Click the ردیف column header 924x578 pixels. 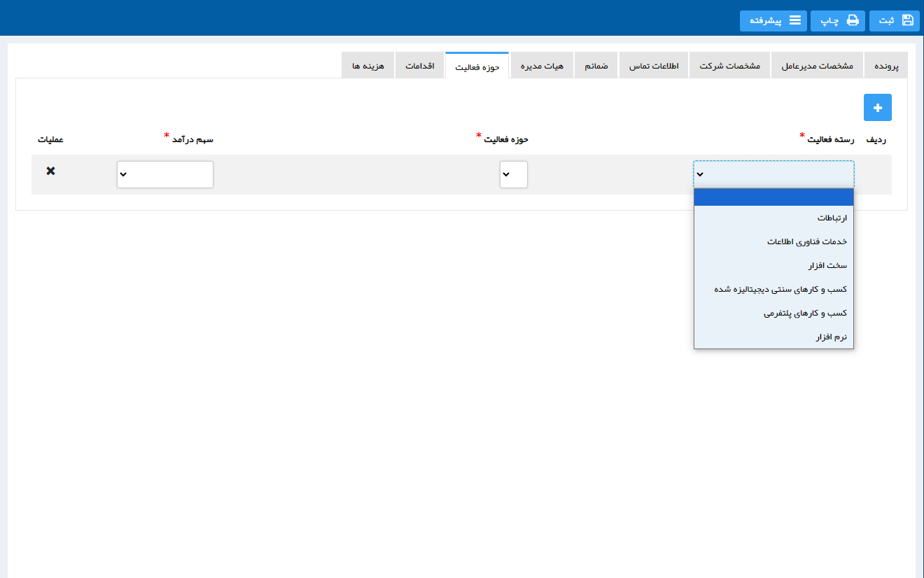876,140
